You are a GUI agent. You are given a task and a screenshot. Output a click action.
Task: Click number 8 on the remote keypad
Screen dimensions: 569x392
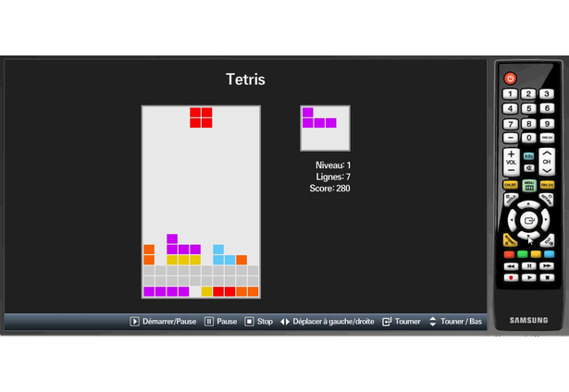click(x=528, y=124)
